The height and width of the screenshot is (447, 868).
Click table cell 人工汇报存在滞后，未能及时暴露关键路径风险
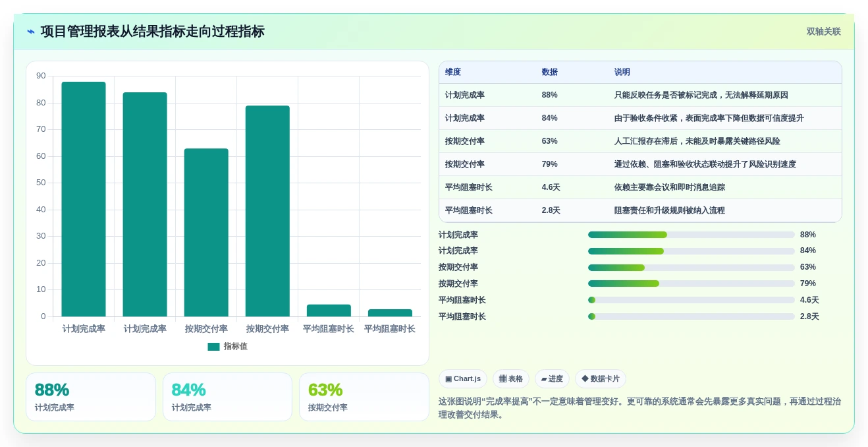point(697,141)
